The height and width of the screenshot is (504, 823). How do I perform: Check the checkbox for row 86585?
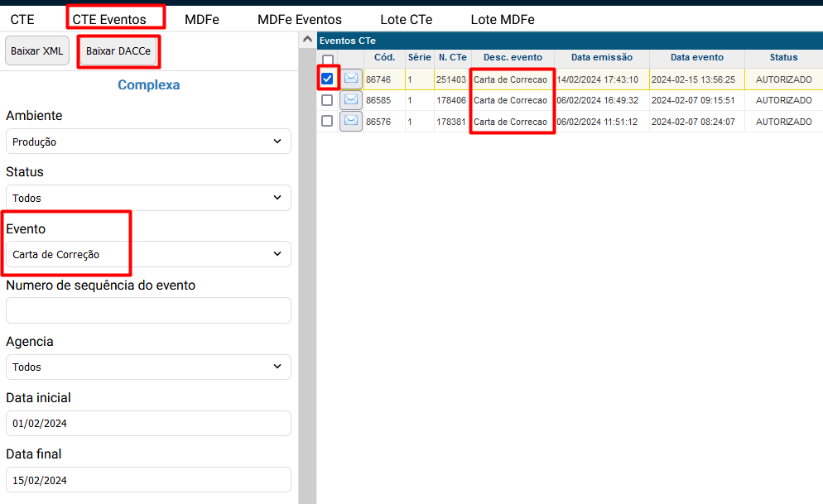tap(328, 100)
